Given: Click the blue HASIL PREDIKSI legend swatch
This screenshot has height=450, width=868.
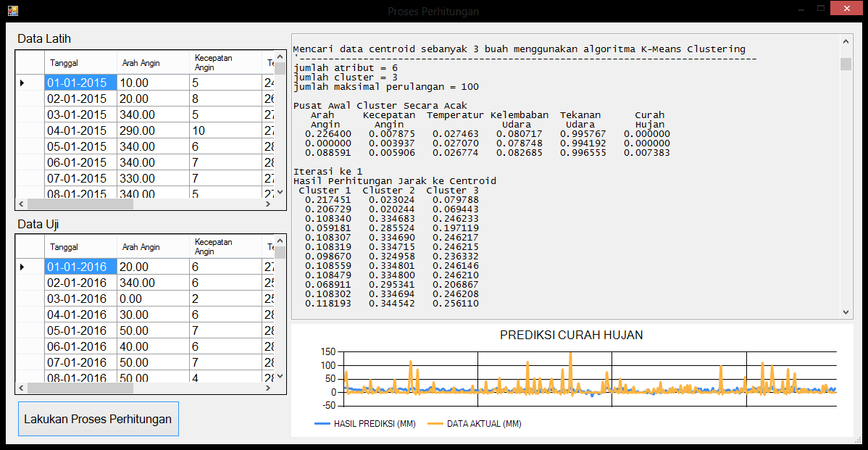Looking at the screenshot, I should (x=322, y=424).
